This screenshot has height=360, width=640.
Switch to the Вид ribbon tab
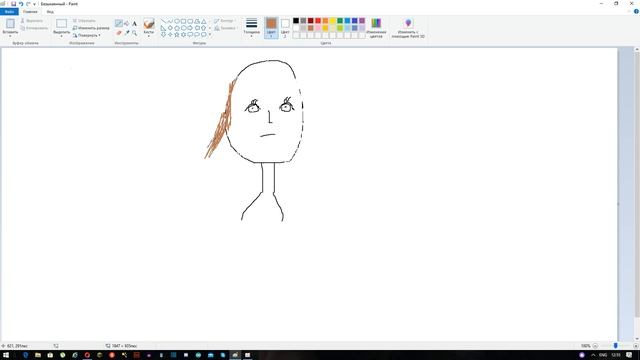click(x=50, y=12)
